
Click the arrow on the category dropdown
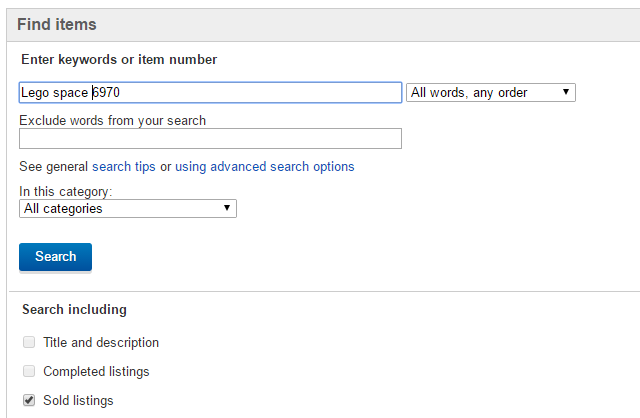(228, 209)
